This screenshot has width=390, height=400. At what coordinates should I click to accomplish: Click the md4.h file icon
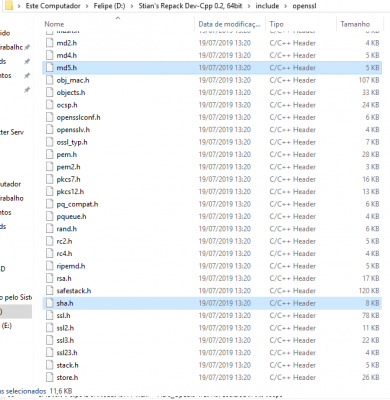click(50, 55)
